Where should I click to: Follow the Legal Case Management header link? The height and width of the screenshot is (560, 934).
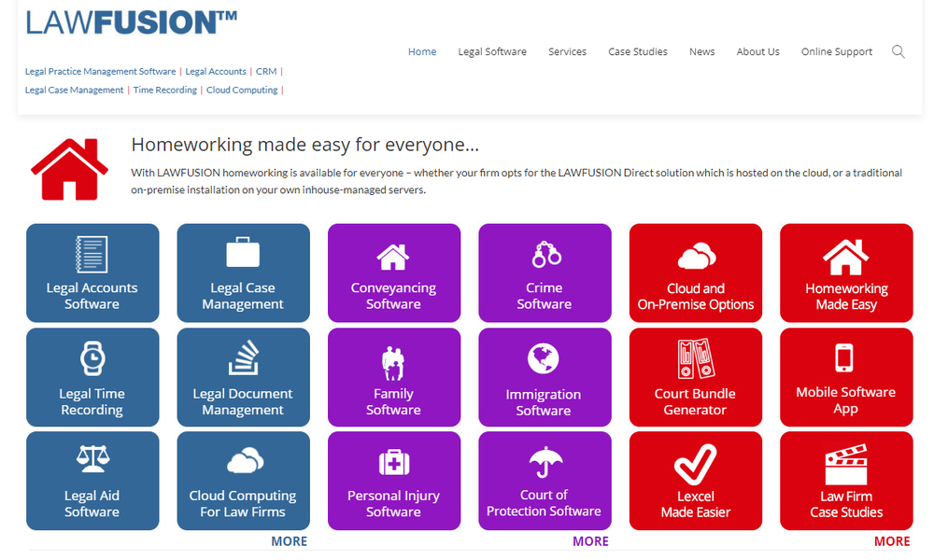point(74,90)
